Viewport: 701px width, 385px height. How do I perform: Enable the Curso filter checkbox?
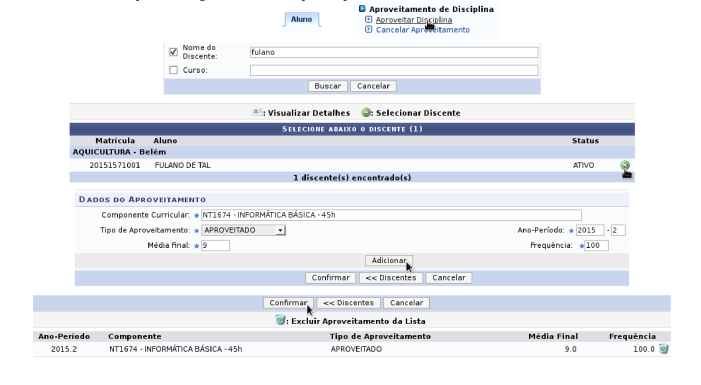pos(173,70)
